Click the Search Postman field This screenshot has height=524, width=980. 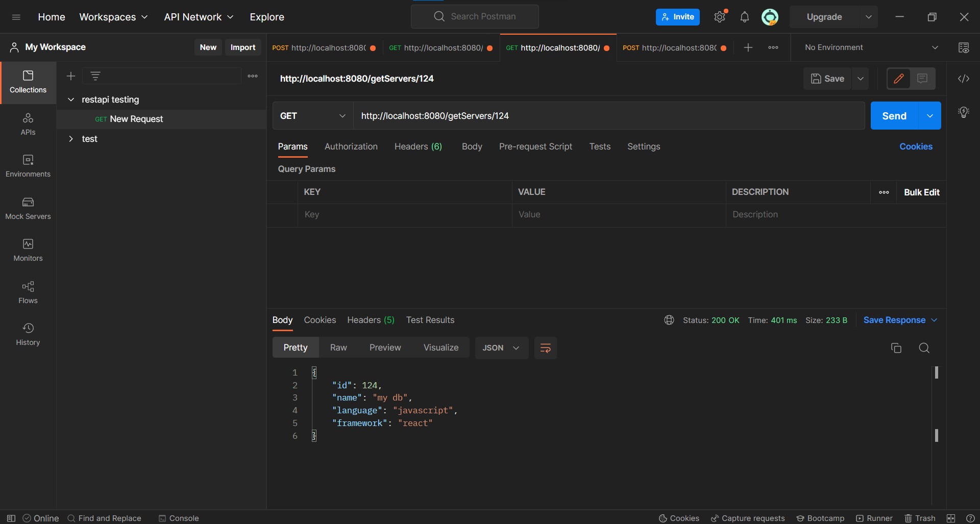pyautogui.click(x=475, y=17)
